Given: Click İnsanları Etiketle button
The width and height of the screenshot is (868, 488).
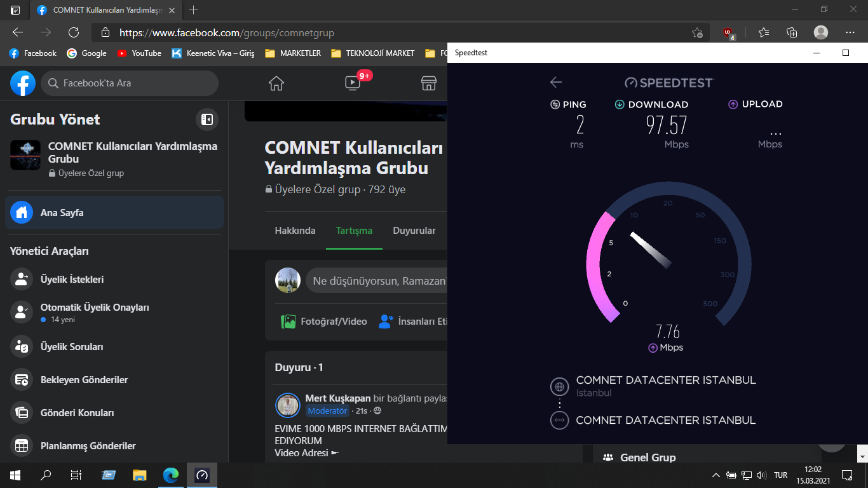Looking at the screenshot, I should click(412, 322).
